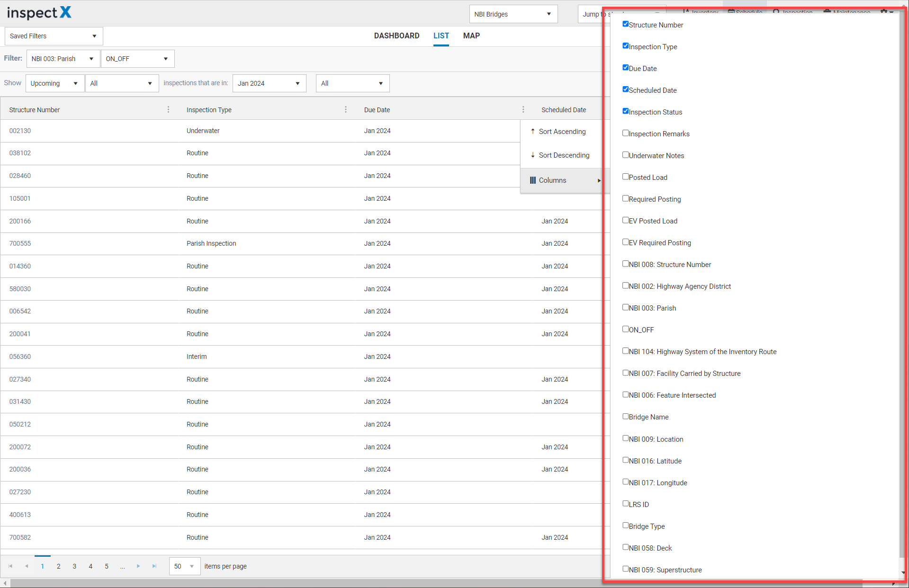Switch to the MAP tab
The width and height of the screenshot is (909, 588).
[471, 36]
